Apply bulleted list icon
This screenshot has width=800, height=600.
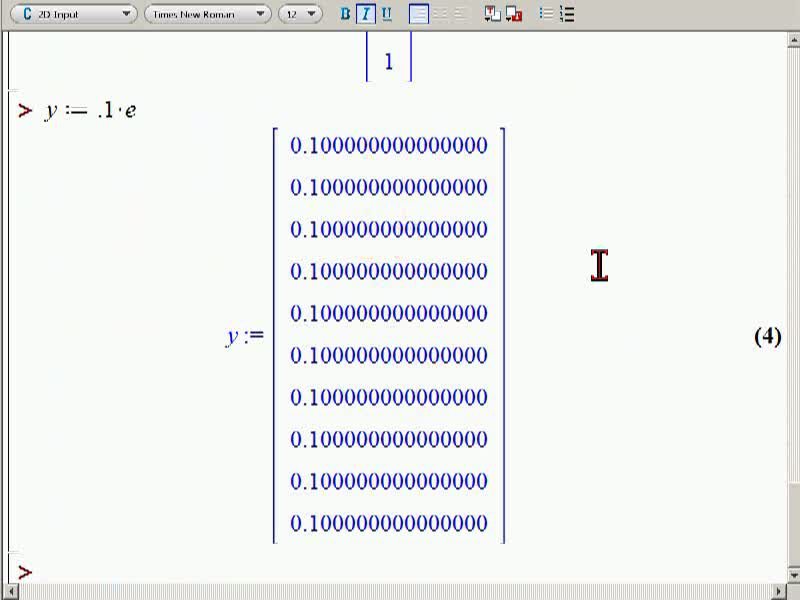pyautogui.click(x=546, y=14)
